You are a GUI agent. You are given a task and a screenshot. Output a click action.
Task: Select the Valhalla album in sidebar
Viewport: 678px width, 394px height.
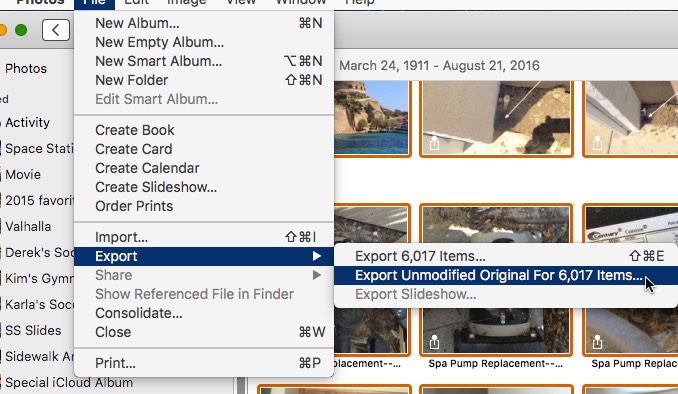tap(28, 226)
